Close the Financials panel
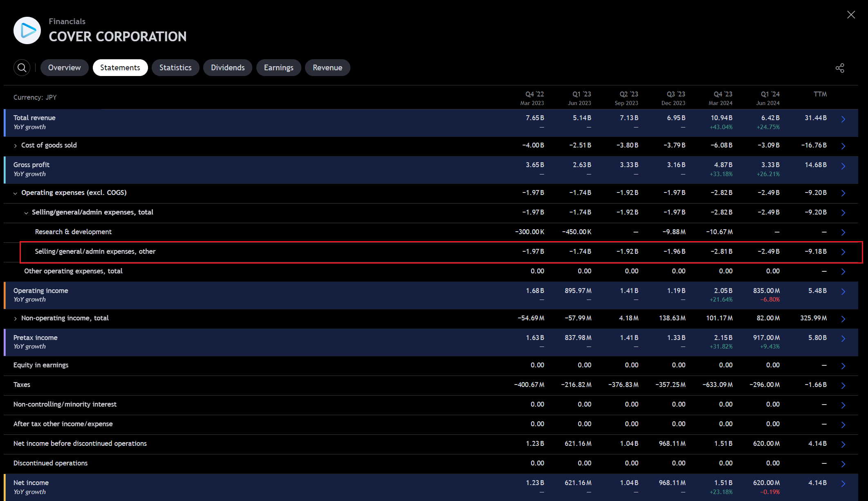This screenshot has width=868, height=501. [851, 15]
